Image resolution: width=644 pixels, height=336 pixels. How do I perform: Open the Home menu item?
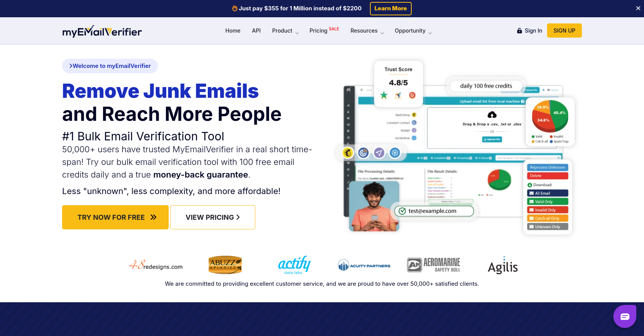coord(233,31)
